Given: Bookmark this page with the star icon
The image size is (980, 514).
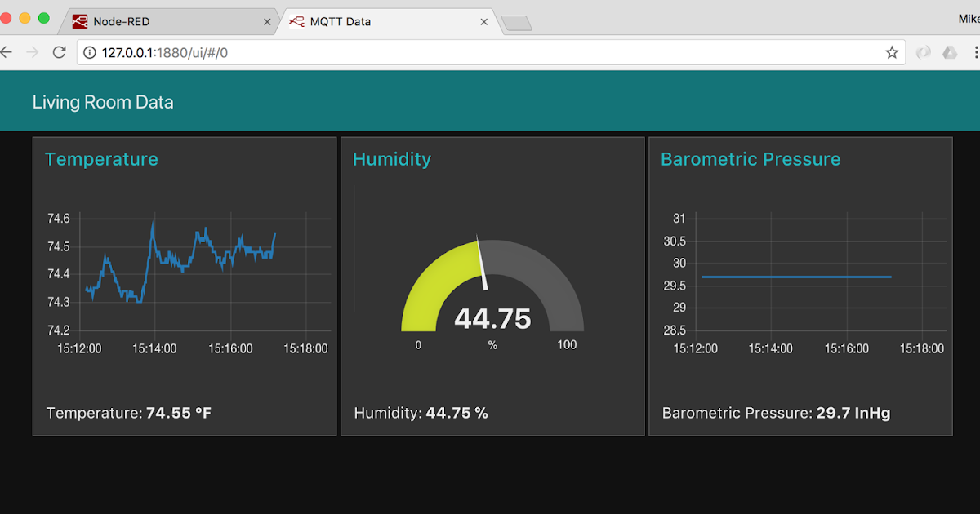Looking at the screenshot, I should point(892,51).
